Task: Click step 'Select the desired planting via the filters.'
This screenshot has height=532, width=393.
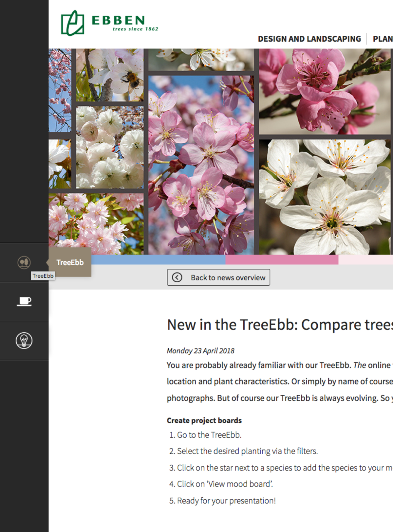Action: point(247,451)
